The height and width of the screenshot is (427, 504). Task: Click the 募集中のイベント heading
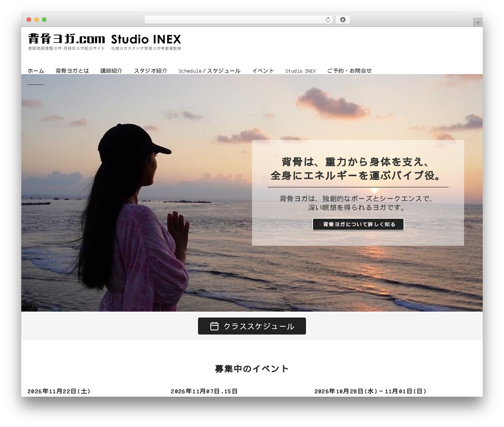[252, 369]
